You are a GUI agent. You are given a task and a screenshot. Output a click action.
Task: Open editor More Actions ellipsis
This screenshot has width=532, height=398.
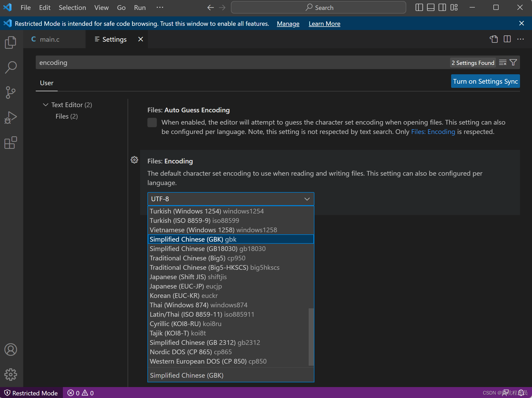(x=521, y=39)
